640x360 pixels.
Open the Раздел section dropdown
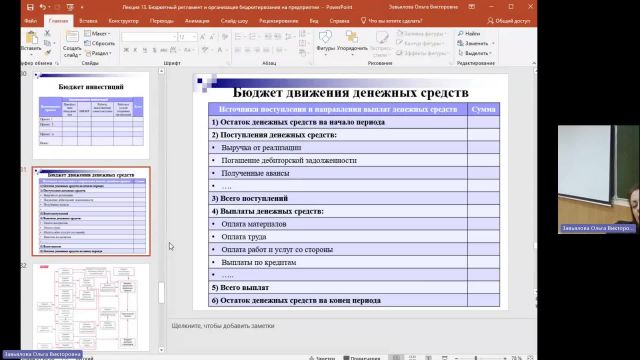[98, 53]
